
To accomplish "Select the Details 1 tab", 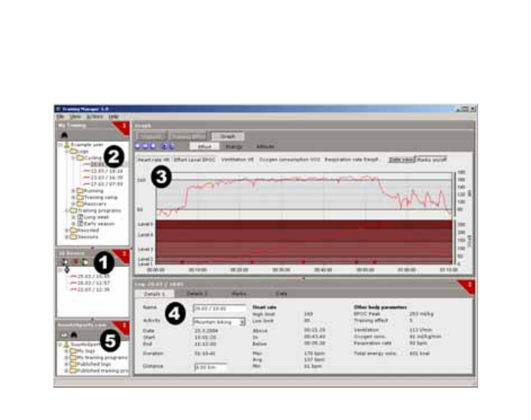I will coord(154,294).
